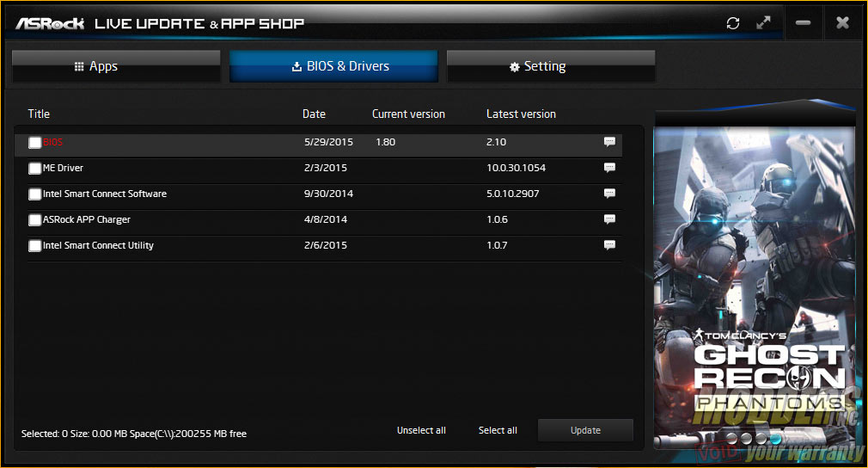Click the ME Driver title text
Screen dimensions: 868x468
pyautogui.click(x=63, y=168)
